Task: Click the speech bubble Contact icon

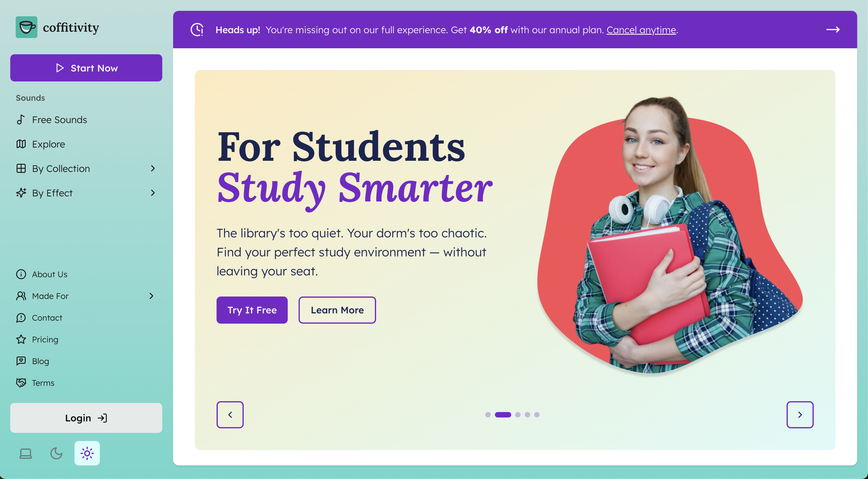Action: (x=21, y=318)
